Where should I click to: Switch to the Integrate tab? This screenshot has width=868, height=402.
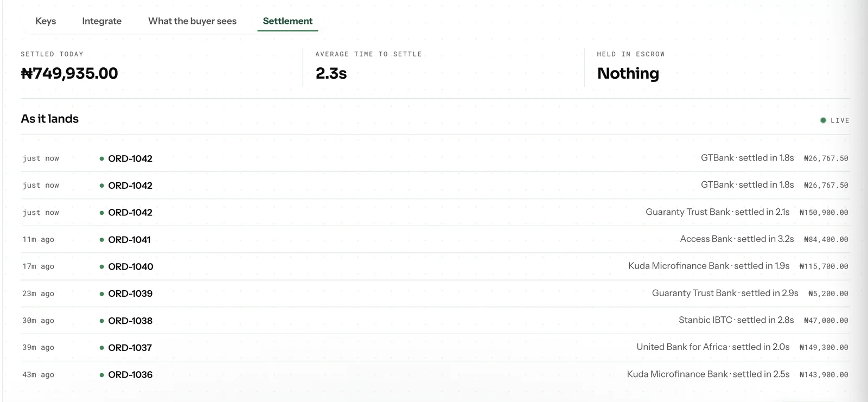[101, 21]
